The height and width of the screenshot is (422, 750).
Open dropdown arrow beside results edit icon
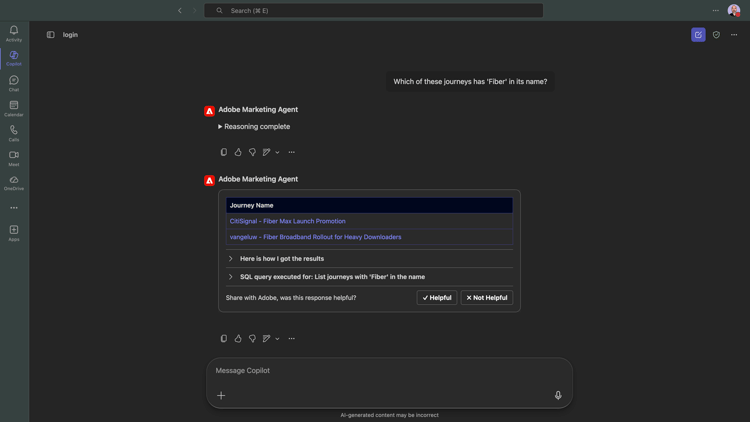pyautogui.click(x=277, y=339)
